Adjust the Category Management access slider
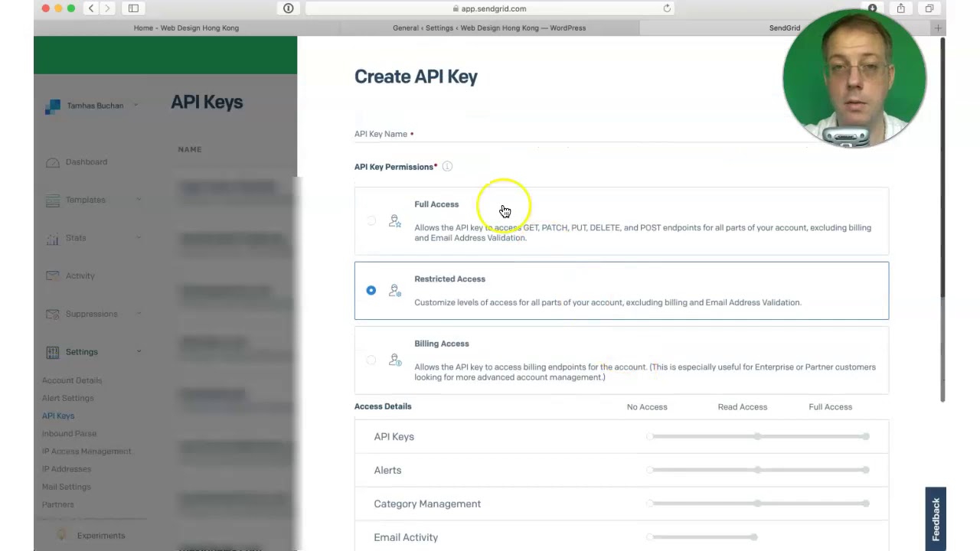 (x=758, y=504)
